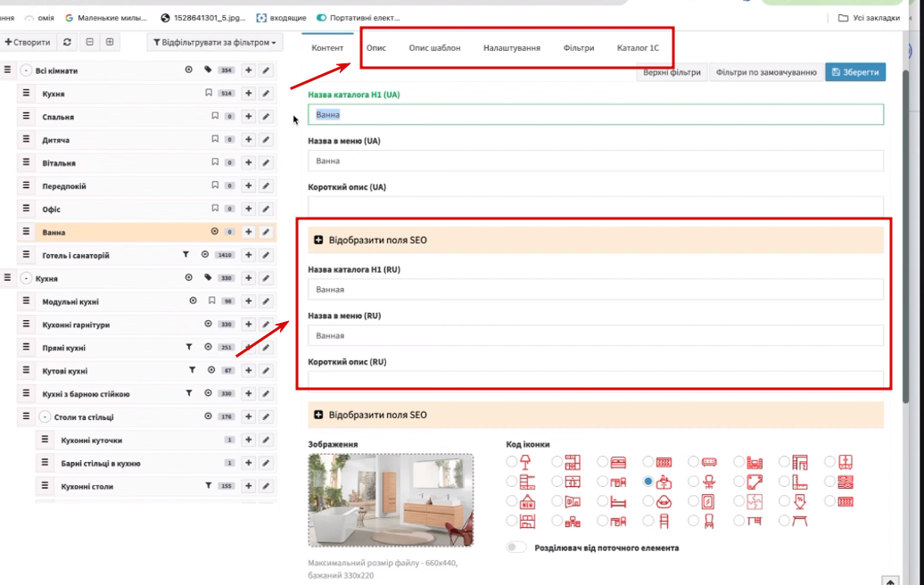Viewport: 924px width, 585px height.
Task: Switch to the Опис tab
Action: [376, 48]
